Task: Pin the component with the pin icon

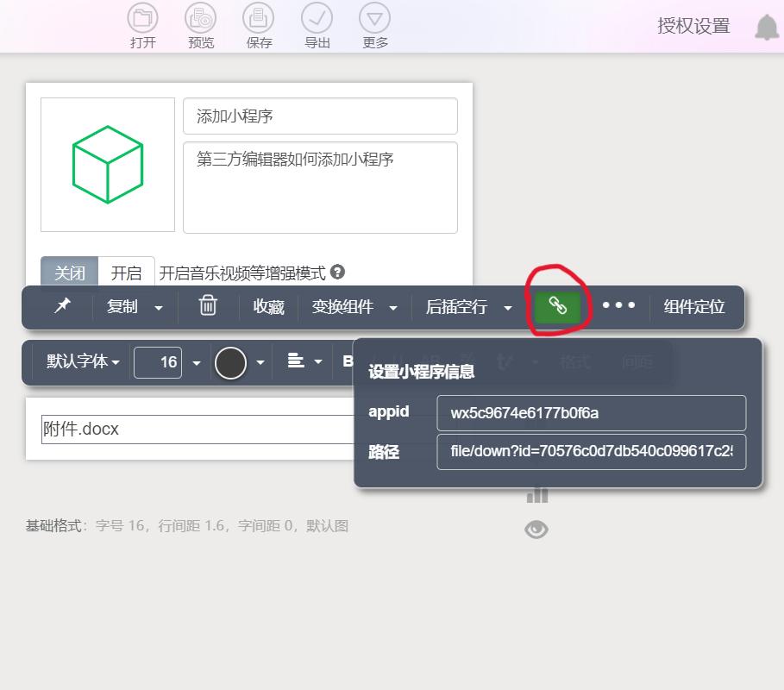Action: coord(60,307)
